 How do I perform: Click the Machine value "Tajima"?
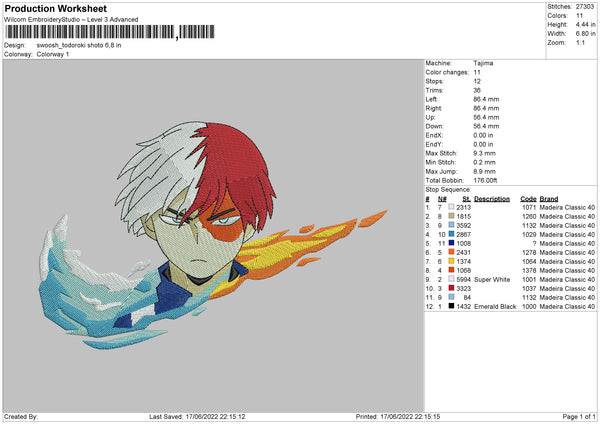[483, 63]
